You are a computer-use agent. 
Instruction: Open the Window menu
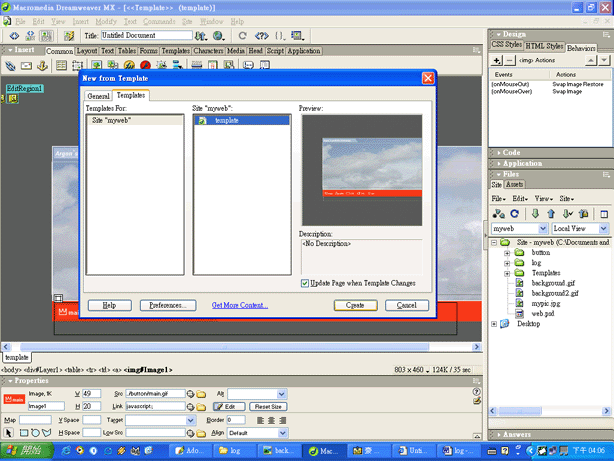pyautogui.click(x=211, y=21)
